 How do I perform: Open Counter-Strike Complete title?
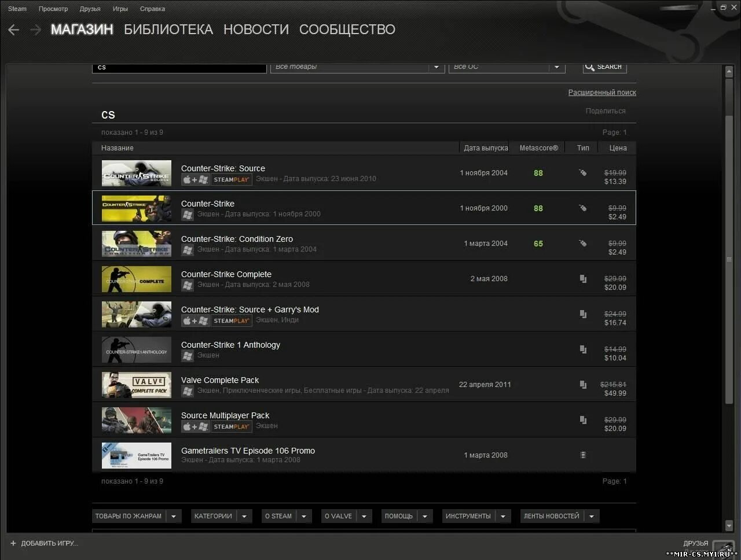[x=226, y=274]
